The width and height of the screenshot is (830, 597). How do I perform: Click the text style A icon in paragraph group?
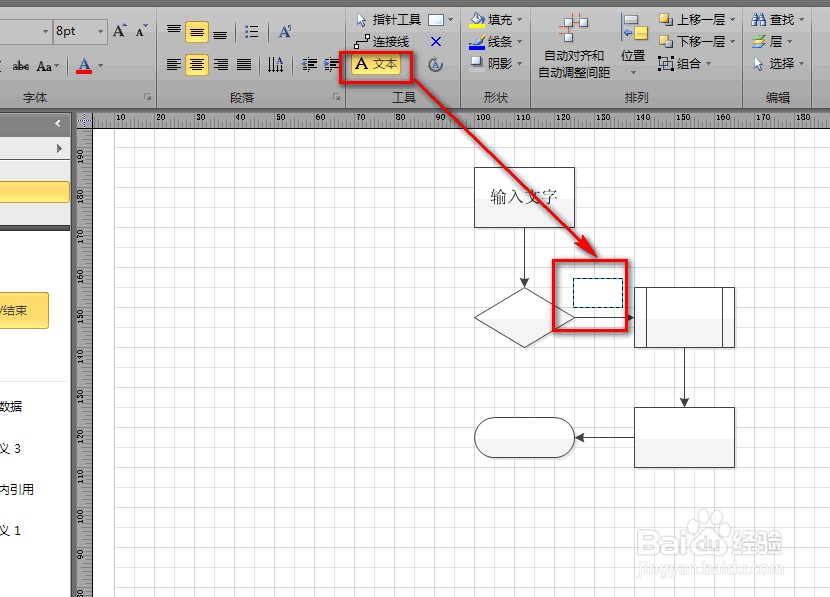285,32
